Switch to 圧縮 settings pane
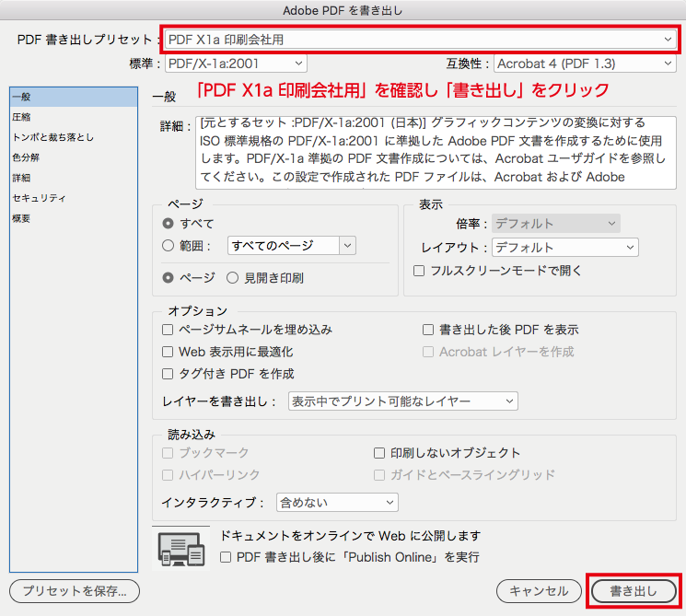The height and width of the screenshot is (616, 686). [x=74, y=117]
